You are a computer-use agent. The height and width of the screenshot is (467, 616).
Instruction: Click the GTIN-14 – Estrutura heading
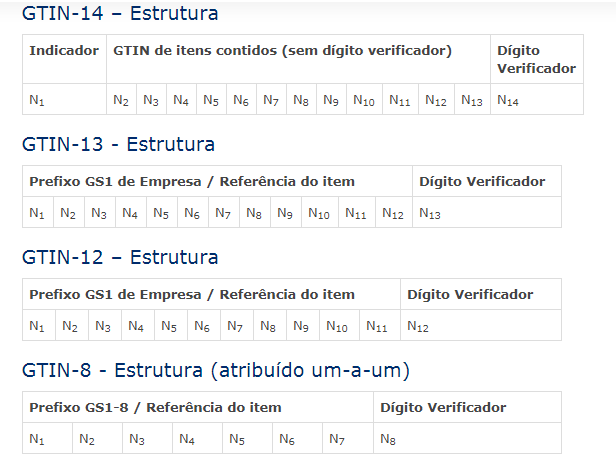pyautogui.click(x=120, y=14)
